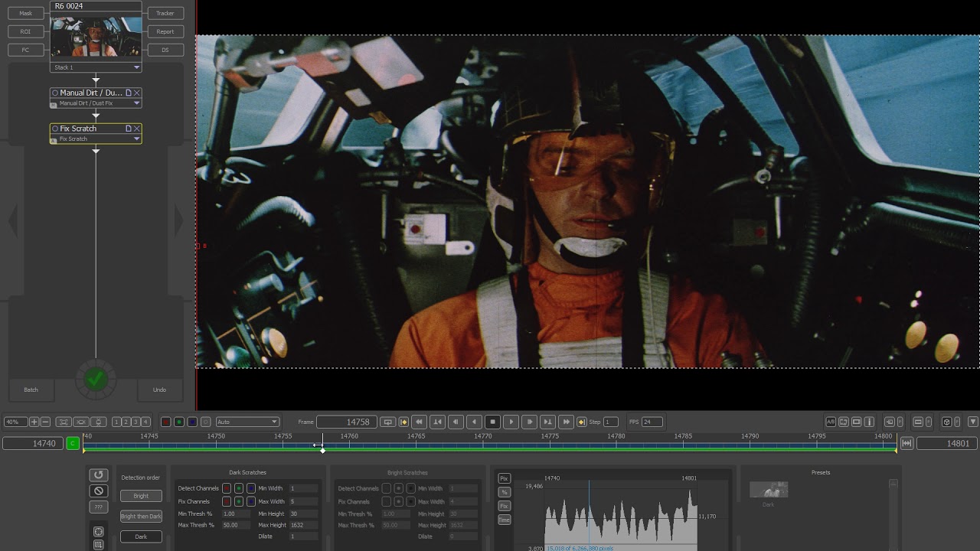Step back one frame
The image size is (980, 551).
(456, 422)
